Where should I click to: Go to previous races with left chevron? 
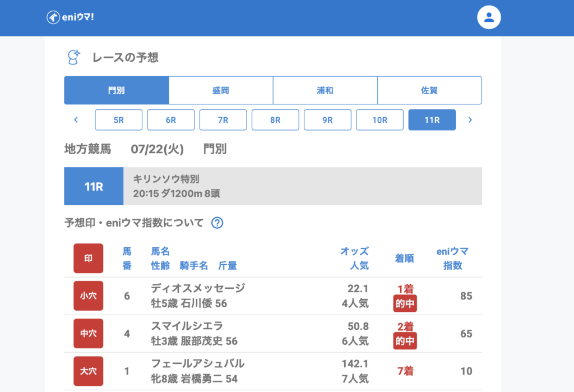(76, 120)
